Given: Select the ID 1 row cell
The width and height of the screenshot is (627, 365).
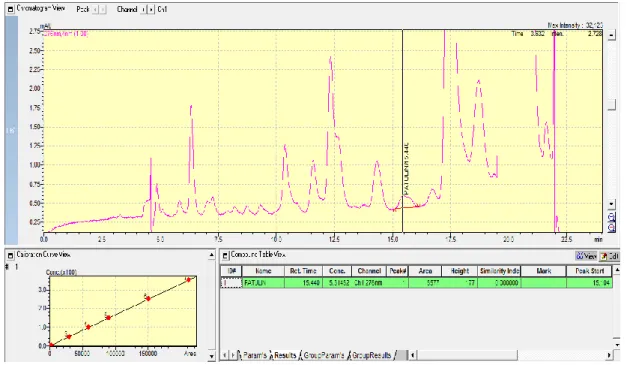Looking at the screenshot, I should (231, 283).
